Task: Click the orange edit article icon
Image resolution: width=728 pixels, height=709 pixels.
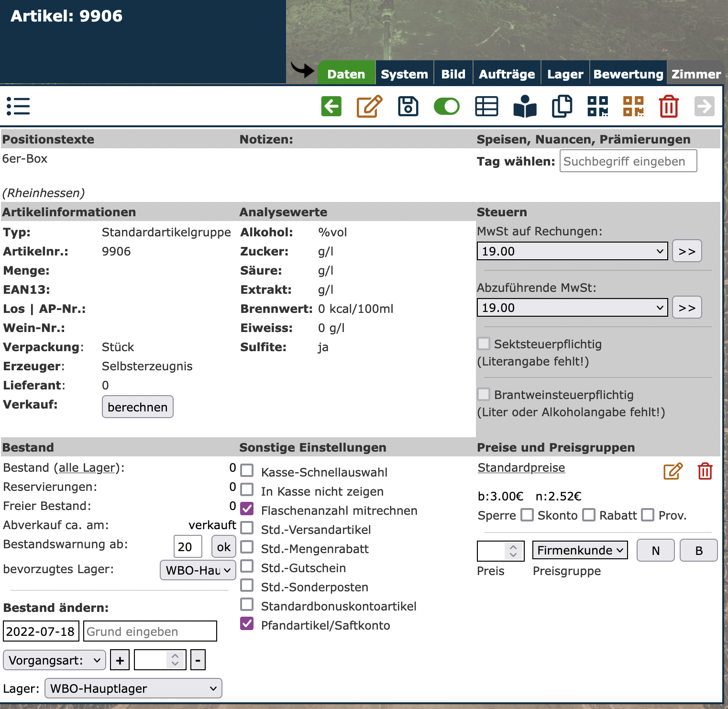Action: point(369,106)
